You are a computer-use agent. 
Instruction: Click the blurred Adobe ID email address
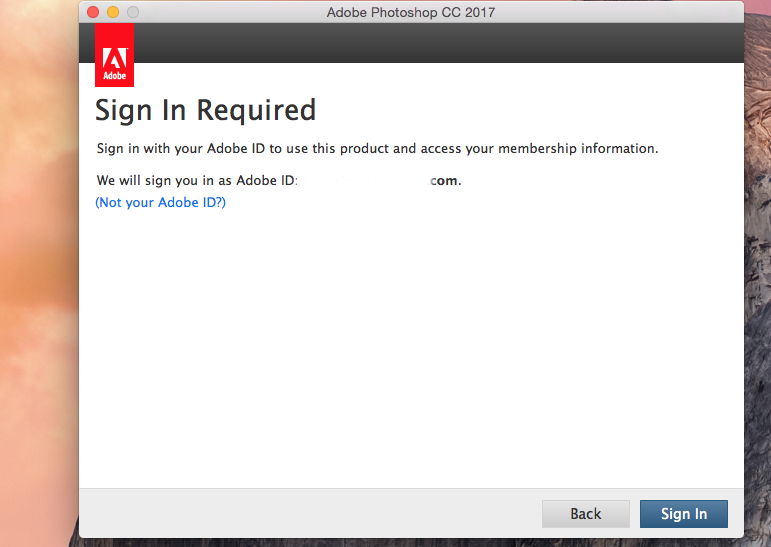pos(365,181)
